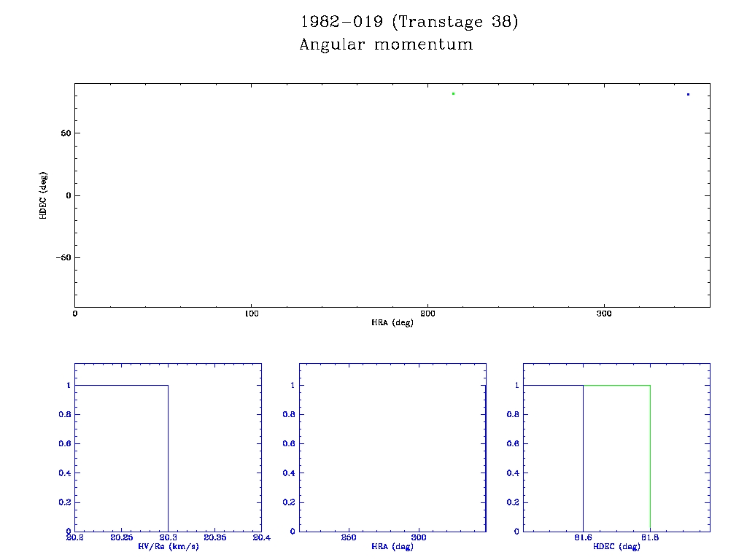Screen dimensions: 747x560
Task: Click the 'HRA (deg)' label under the middle histogram
Action: pyautogui.click(x=392, y=546)
